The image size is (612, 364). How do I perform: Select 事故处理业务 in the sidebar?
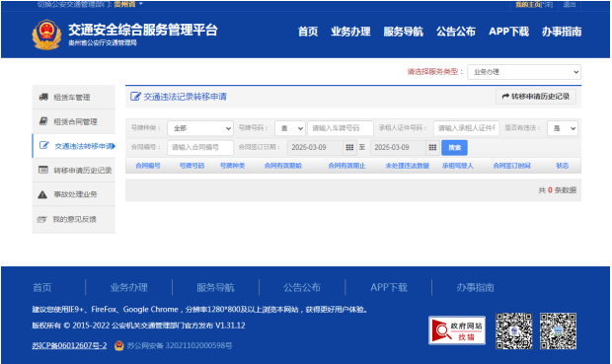click(74, 194)
